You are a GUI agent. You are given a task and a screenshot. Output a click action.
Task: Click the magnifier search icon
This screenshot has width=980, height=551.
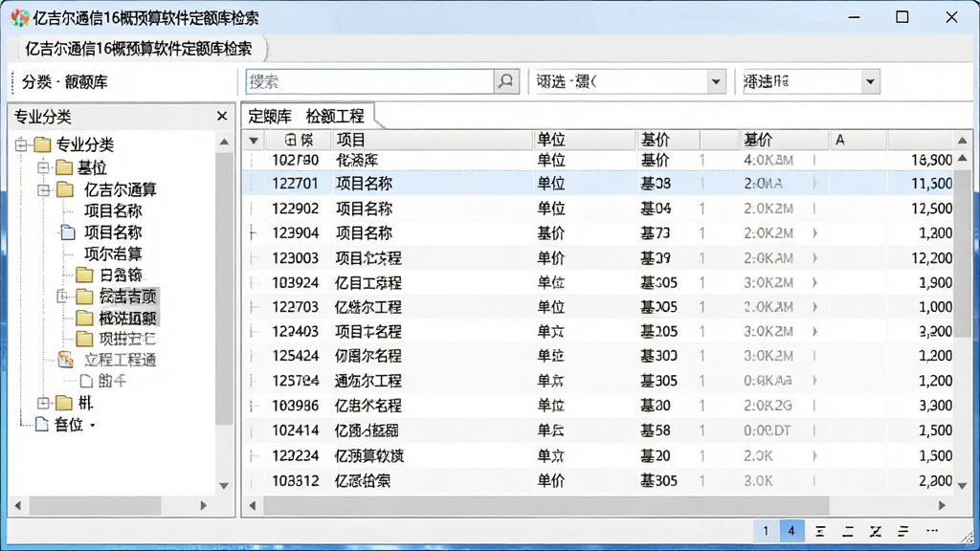pyautogui.click(x=505, y=81)
